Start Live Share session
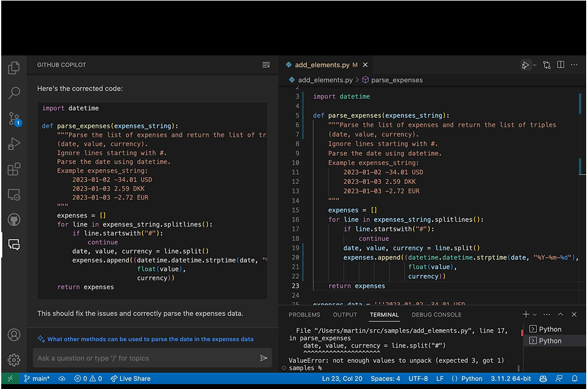This screenshot has height=389, width=588. tap(130, 379)
